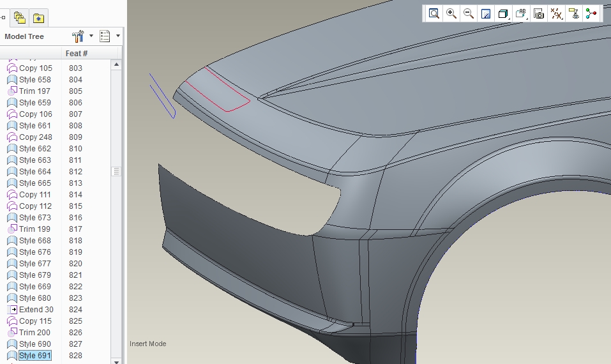Select Style 676 feature
The width and height of the screenshot is (611, 364).
pos(35,252)
